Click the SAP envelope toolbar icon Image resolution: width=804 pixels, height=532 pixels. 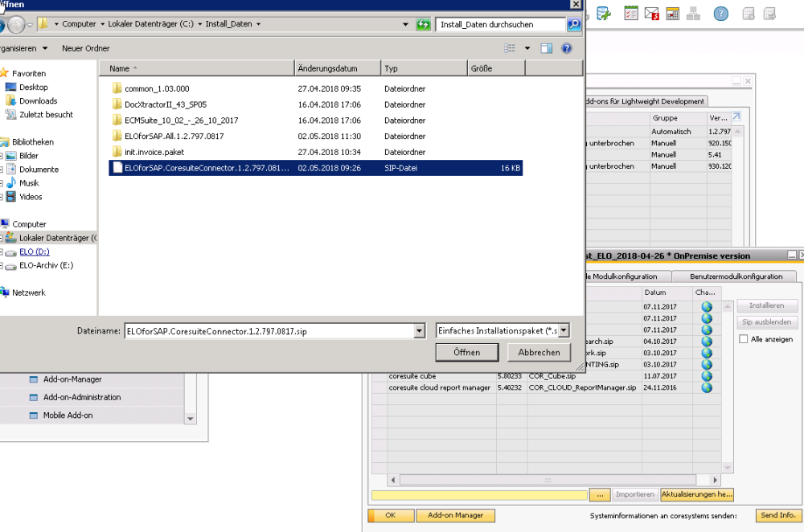tap(651, 14)
